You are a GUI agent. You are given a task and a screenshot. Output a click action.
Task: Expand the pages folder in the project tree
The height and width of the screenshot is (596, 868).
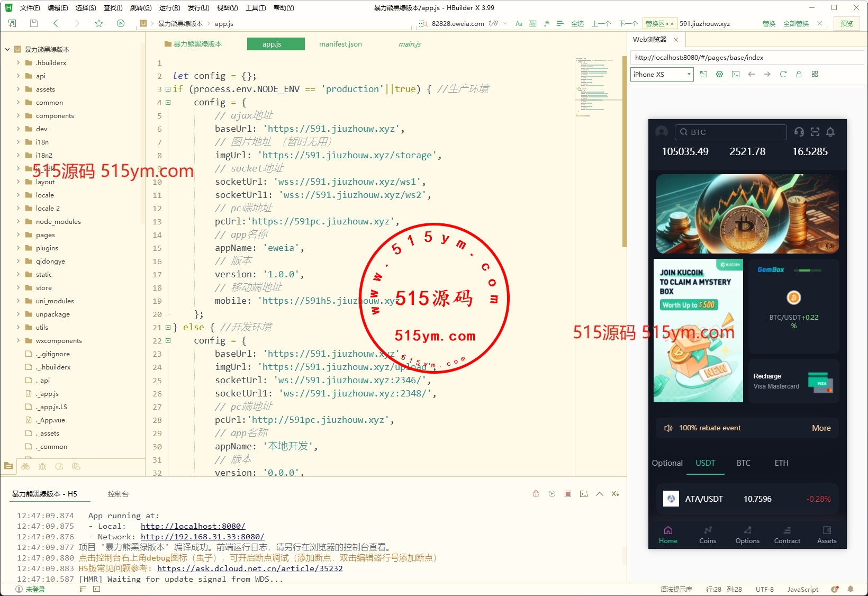(18, 234)
